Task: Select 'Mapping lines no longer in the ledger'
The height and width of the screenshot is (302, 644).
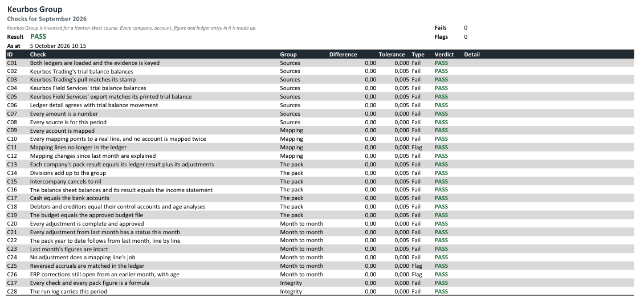Action: tap(78, 148)
